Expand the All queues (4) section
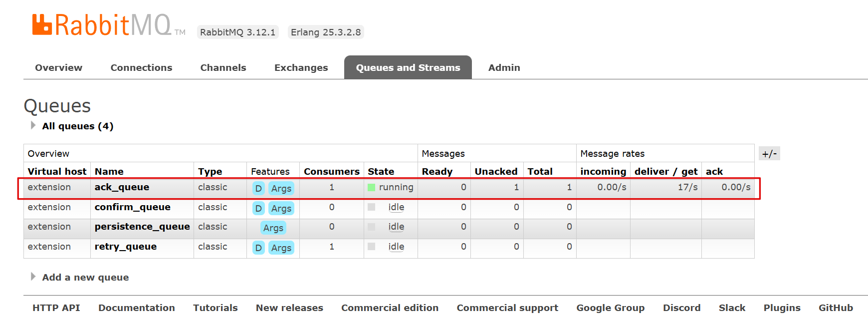Screen dimensions: 868x328 (x=72, y=126)
